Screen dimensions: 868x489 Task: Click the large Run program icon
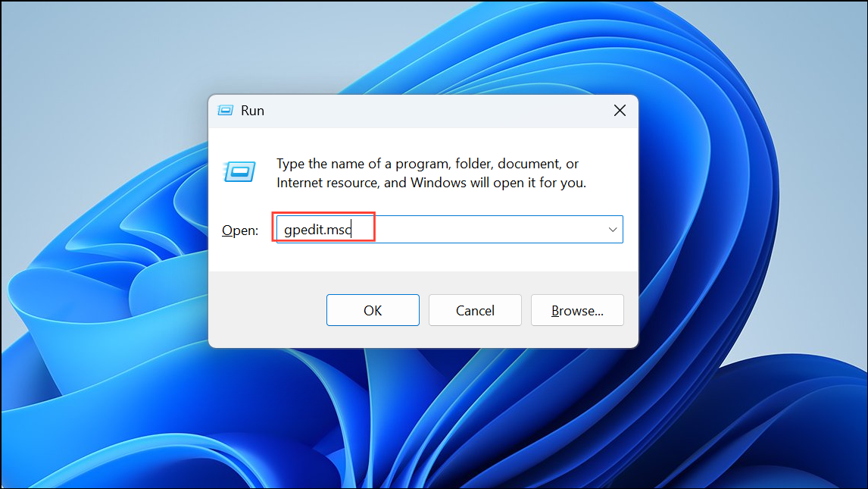coord(239,171)
